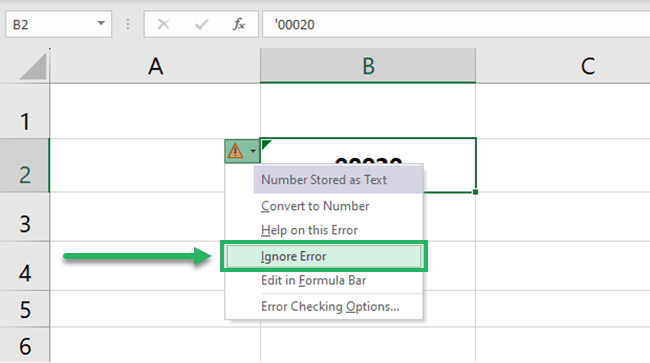Open Error Checking Options dialog
This screenshot has width=650, height=363.
coord(330,307)
